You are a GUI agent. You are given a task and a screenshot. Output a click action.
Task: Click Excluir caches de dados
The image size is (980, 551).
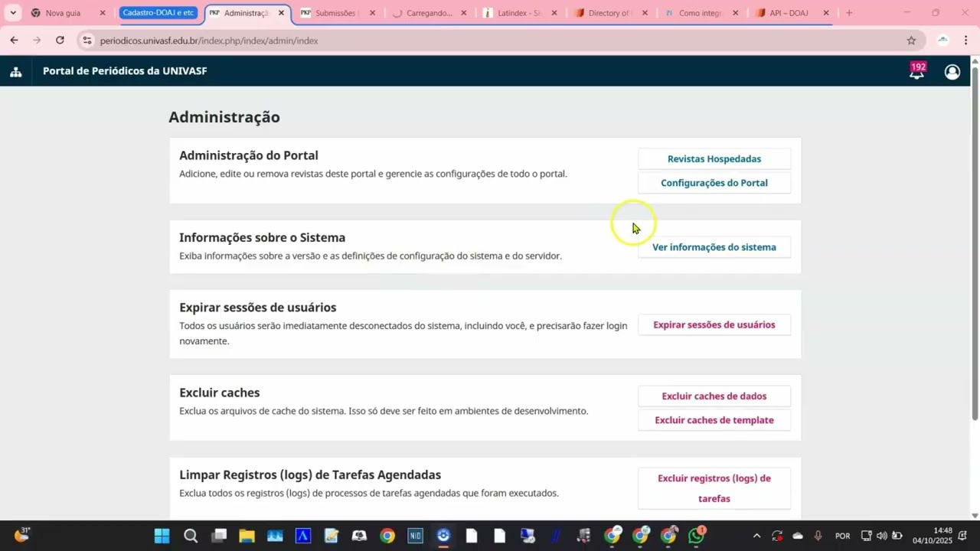point(714,396)
